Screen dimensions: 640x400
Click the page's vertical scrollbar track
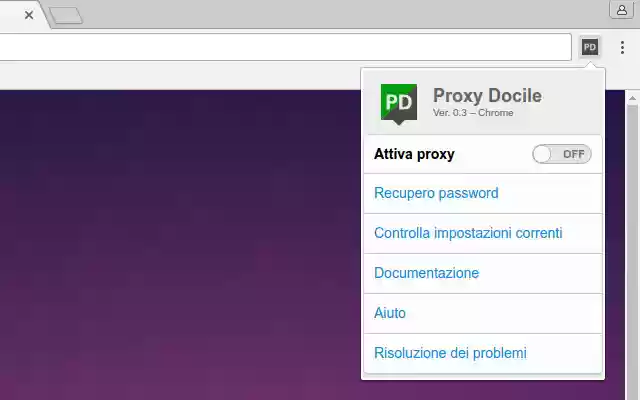point(632,253)
